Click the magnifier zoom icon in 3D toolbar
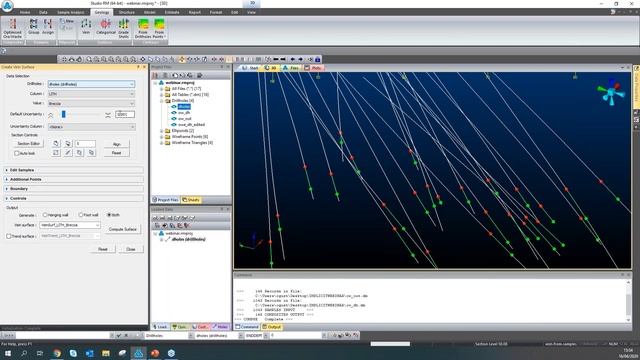Viewport: 640px width, 360px height. pyautogui.click(x=89, y=60)
